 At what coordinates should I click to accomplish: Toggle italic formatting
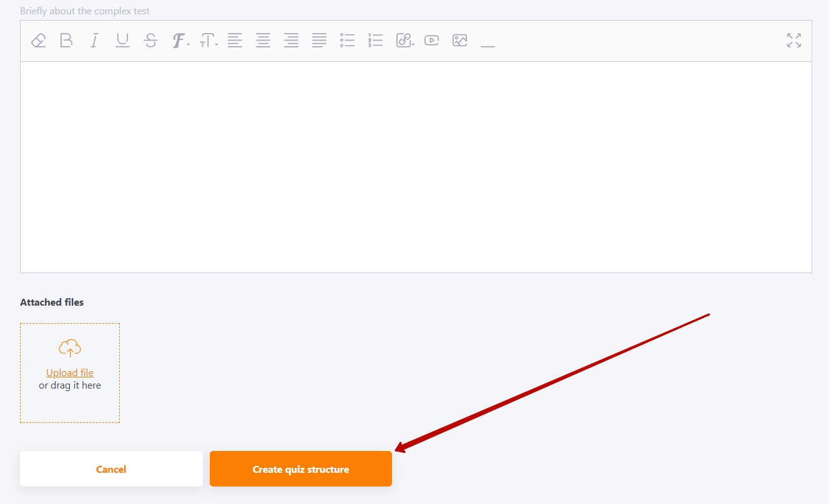pos(94,41)
